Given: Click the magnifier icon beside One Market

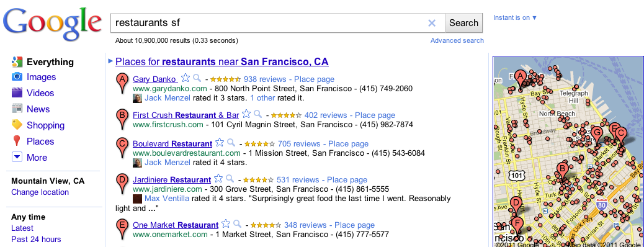Looking at the screenshot, I should click(x=238, y=223).
